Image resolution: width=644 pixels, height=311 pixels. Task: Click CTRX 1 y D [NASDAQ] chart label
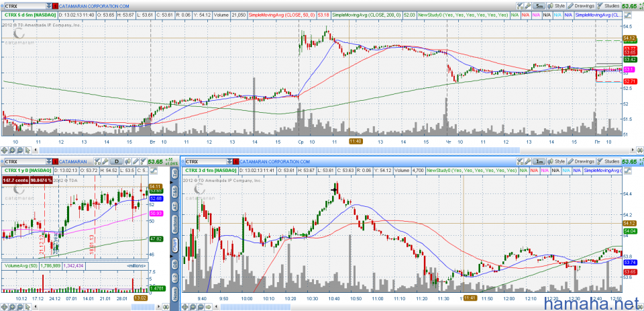click(28, 171)
